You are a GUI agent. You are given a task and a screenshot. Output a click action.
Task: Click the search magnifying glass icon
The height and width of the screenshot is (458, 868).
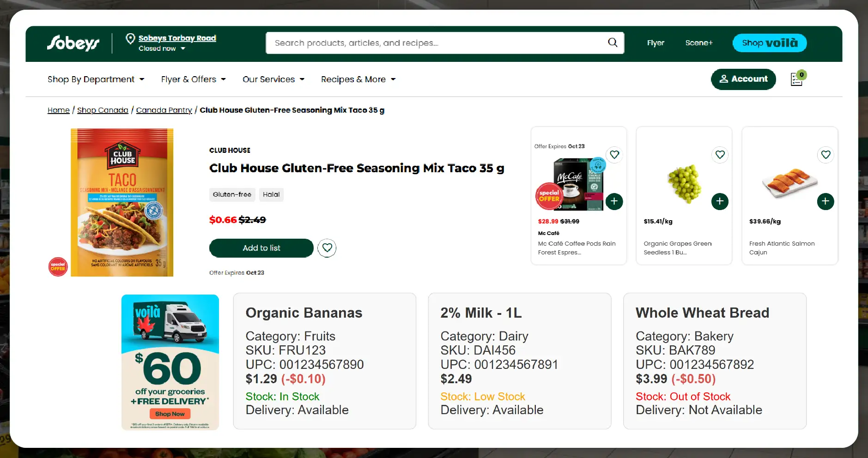[x=612, y=42]
